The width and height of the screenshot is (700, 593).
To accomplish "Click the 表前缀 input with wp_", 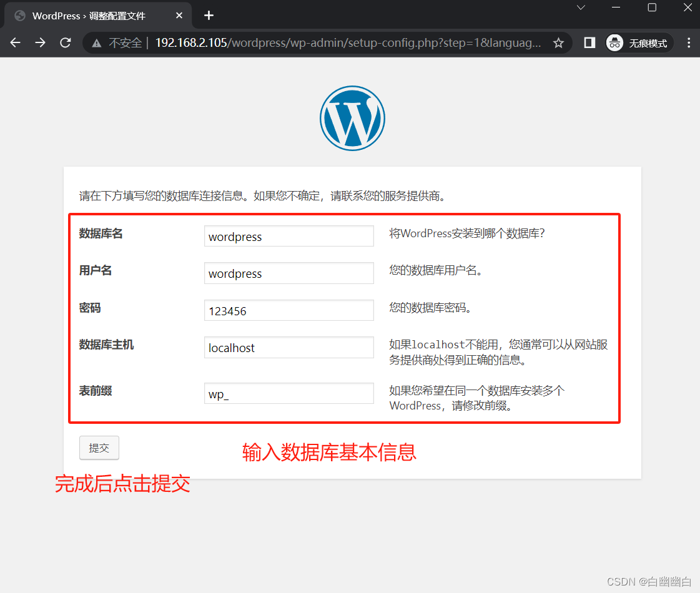I will click(x=289, y=393).
